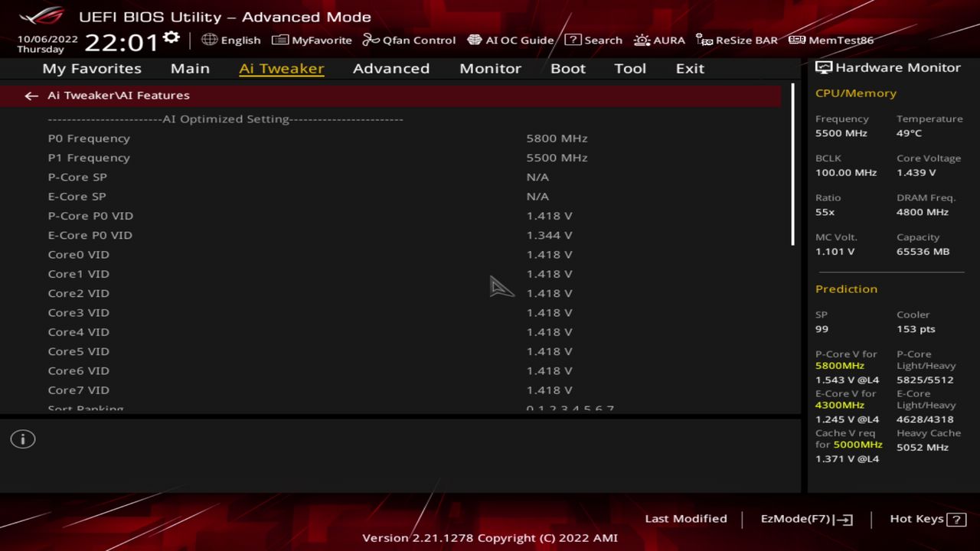Screen dimensions: 980x551
Task: Toggle ReSize BAR via its icon
Action: (x=704, y=40)
